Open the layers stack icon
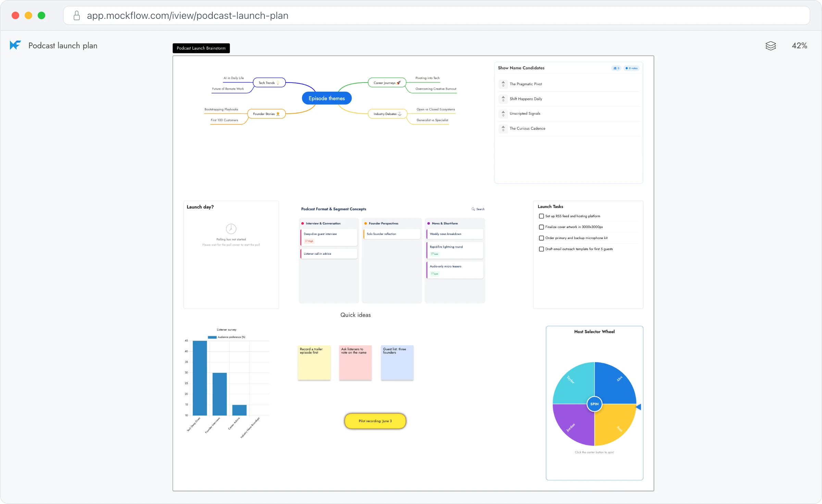 (771, 46)
